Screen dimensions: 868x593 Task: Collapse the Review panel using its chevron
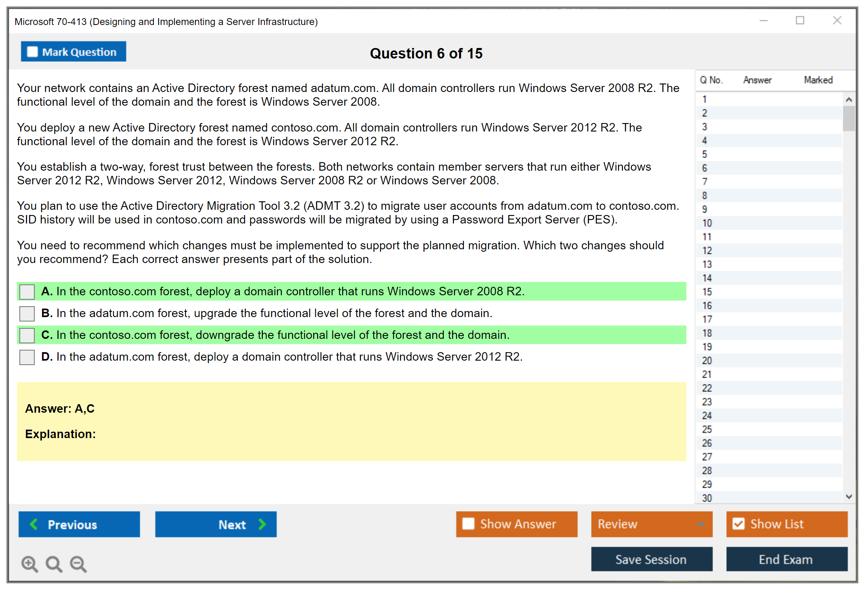click(x=700, y=524)
